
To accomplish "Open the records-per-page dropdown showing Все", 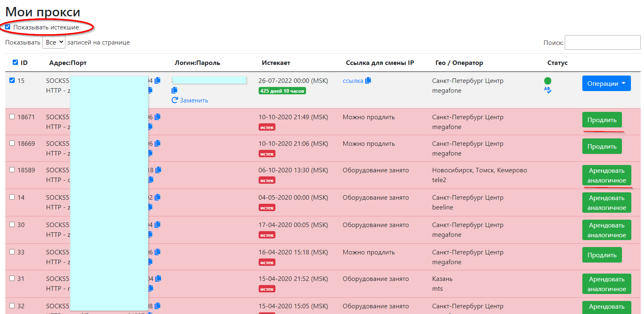I will (54, 42).
